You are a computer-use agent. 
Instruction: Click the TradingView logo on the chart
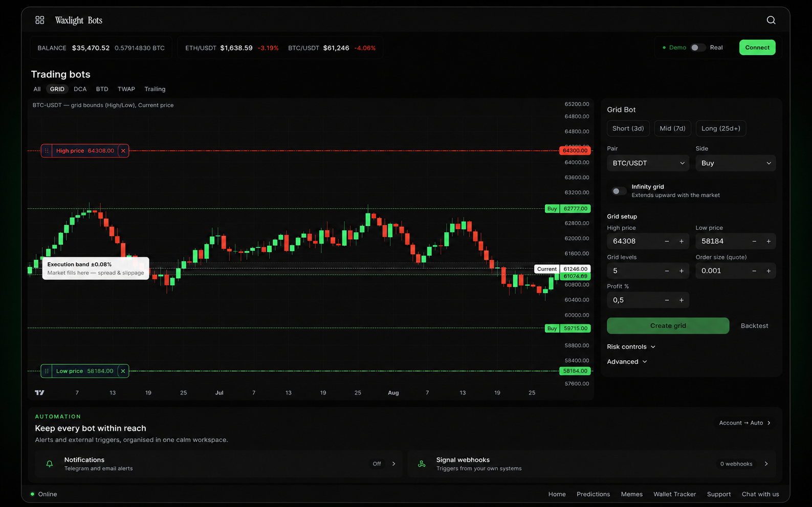coord(39,392)
